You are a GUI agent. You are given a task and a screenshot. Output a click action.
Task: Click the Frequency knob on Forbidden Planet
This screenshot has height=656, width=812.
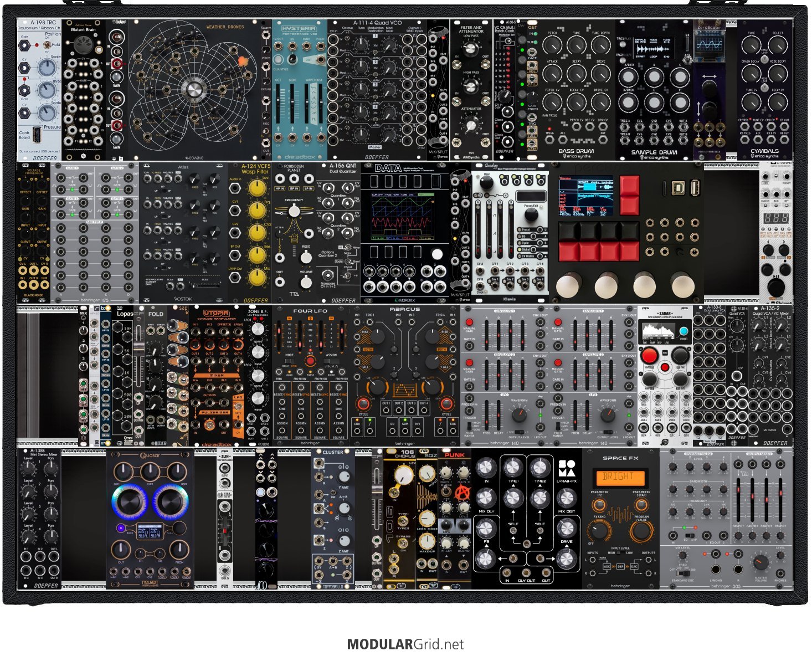(x=294, y=211)
